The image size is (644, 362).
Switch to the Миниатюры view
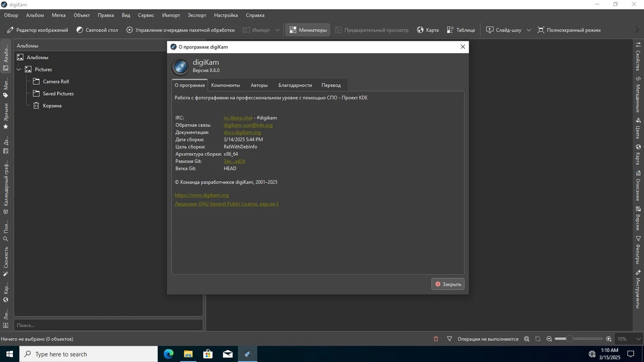308,30
